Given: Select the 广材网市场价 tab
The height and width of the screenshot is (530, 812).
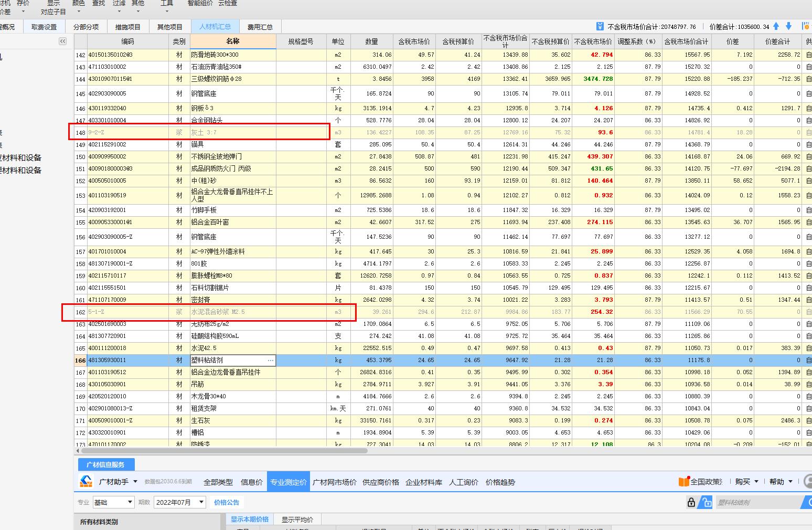Looking at the screenshot, I should click(x=335, y=482).
